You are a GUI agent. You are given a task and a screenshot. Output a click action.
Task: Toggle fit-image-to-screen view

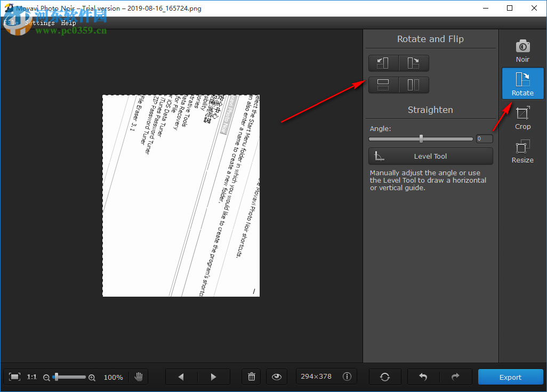15,377
